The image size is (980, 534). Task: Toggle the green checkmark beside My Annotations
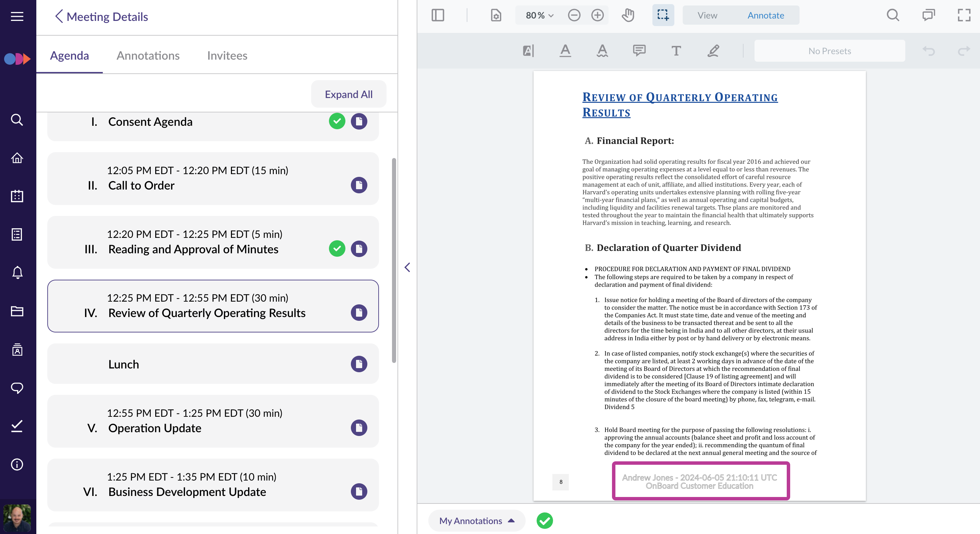point(544,520)
